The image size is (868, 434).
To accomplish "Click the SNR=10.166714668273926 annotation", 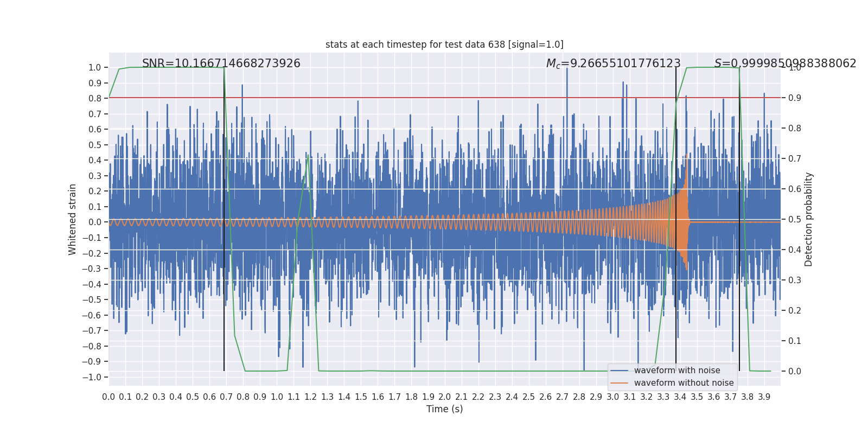I will [221, 63].
